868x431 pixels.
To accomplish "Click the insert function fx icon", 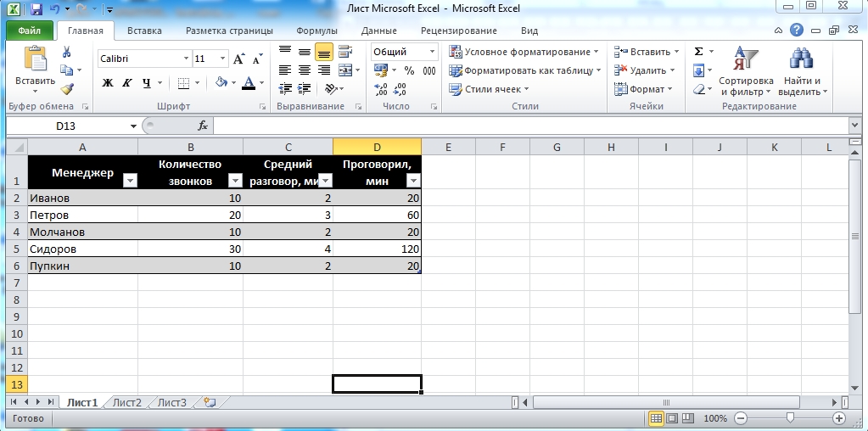I will [203, 126].
